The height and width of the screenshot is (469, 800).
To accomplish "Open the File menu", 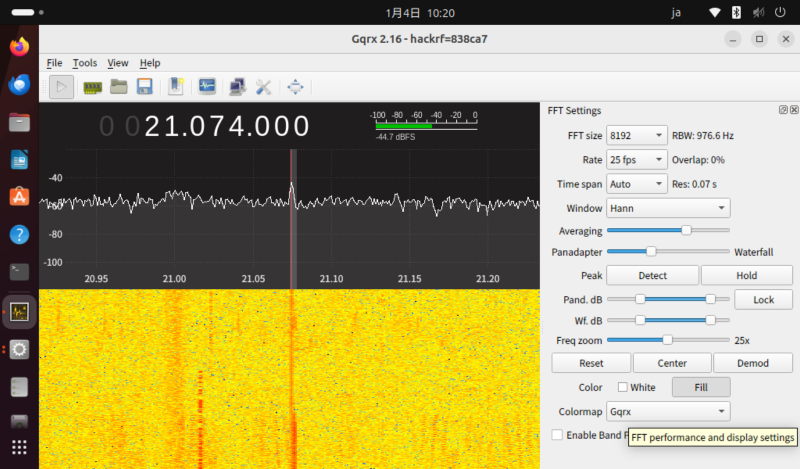I will pos(54,63).
